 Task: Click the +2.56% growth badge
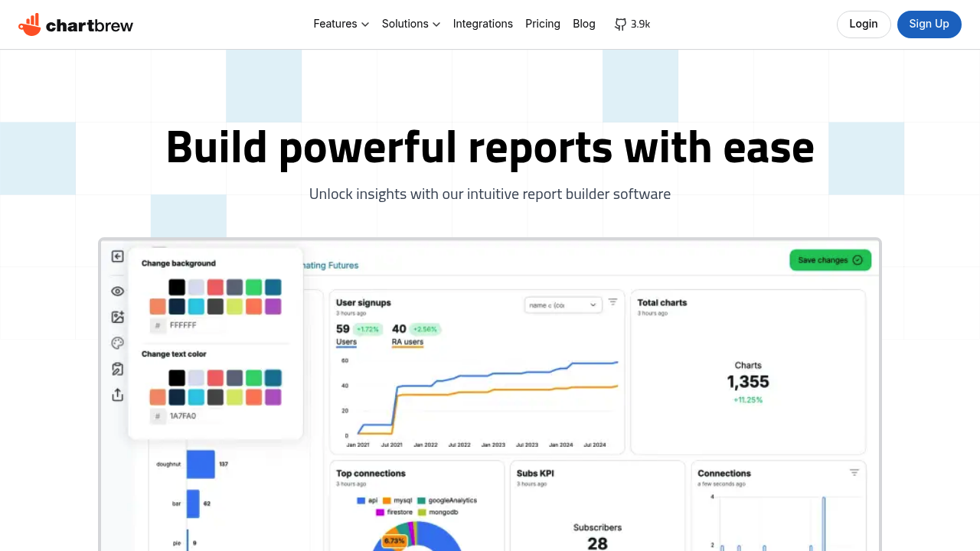(x=425, y=329)
